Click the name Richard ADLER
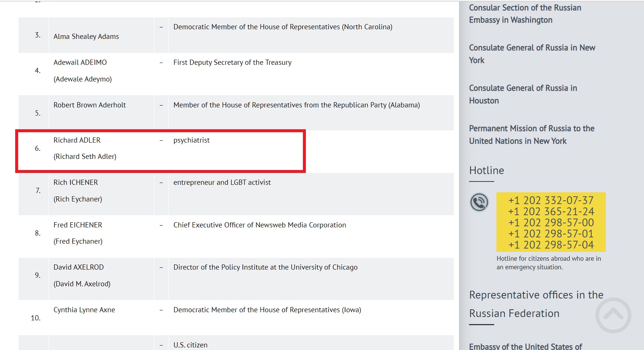This screenshot has width=644, height=350. click(x=77, y=140)
